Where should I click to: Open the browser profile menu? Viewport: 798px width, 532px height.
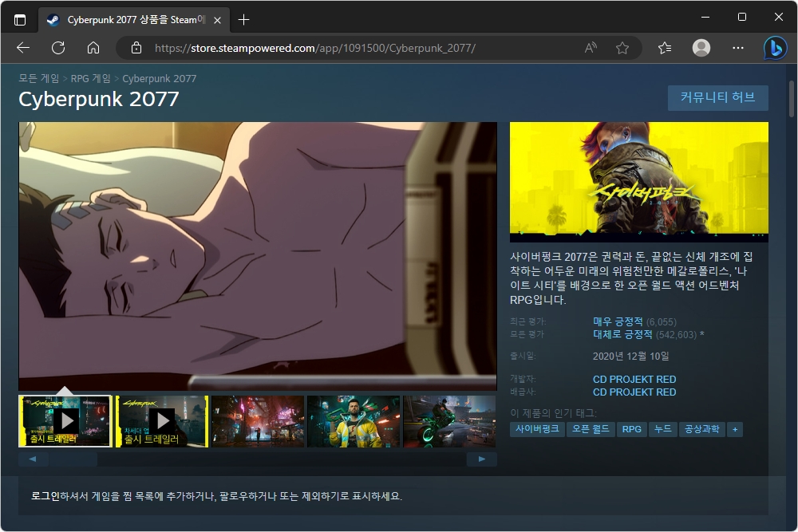[x=701, y=48]
